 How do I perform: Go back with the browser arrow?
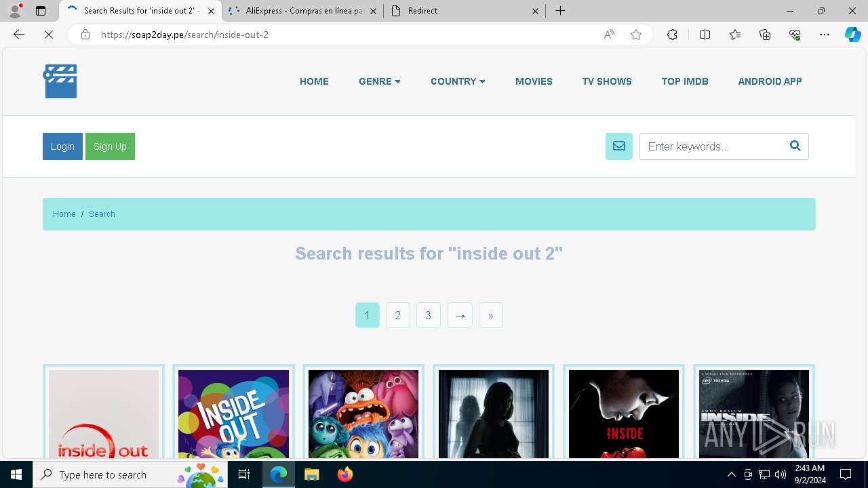[x=19, y=35]
